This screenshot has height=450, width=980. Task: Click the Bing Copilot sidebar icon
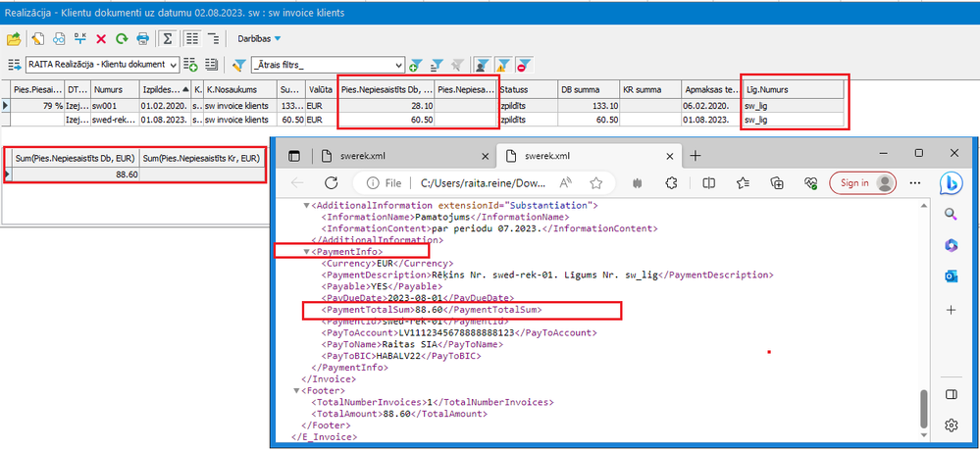952,183
